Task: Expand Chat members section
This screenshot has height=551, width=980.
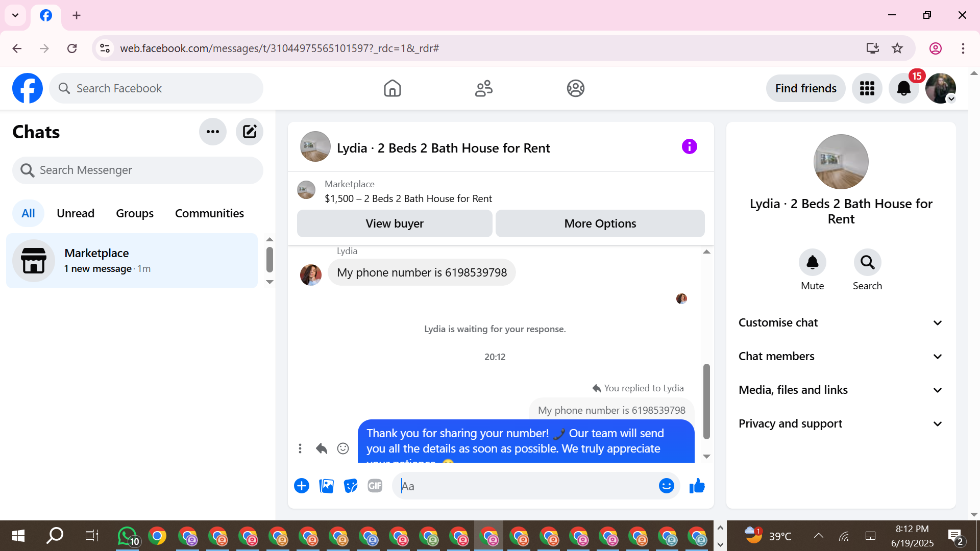Action: point(841,356)
